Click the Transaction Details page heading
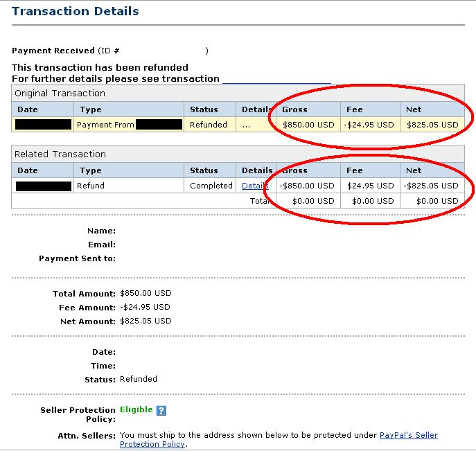 tap(76, 11)
